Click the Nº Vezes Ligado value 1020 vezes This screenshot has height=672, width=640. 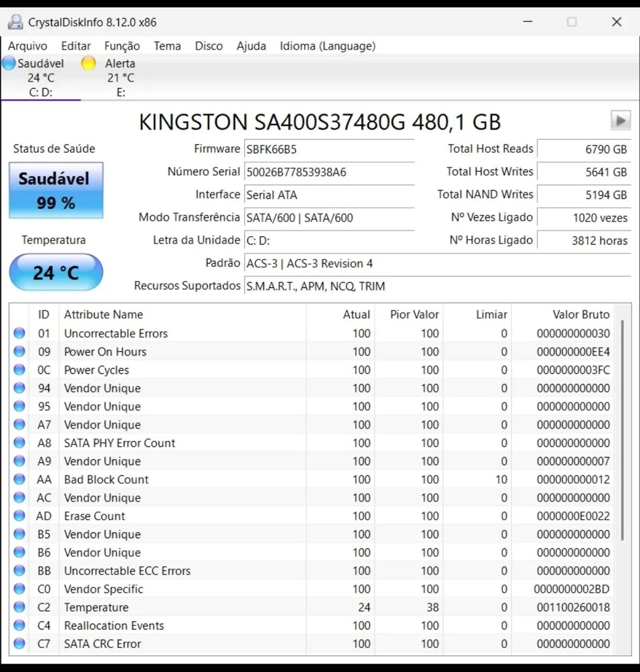point(584,218)
